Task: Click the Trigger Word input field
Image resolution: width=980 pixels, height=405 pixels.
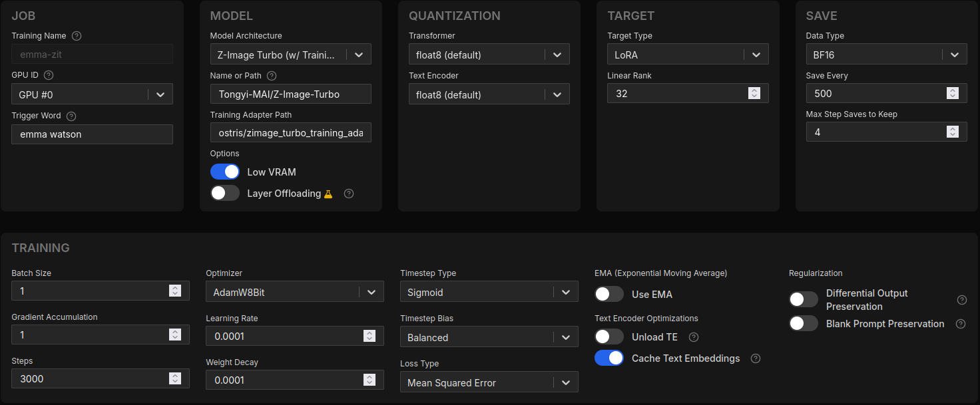Action: [92, 134]
